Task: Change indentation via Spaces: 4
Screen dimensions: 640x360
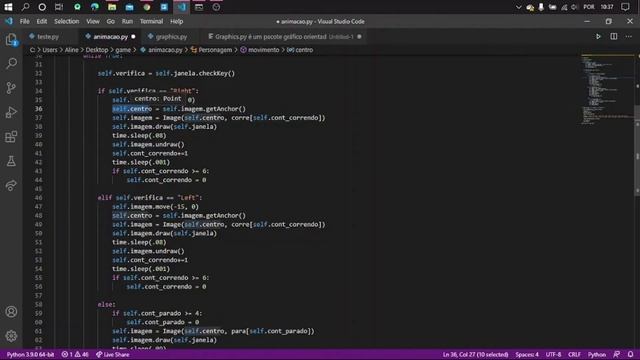Action: (527, 354)
